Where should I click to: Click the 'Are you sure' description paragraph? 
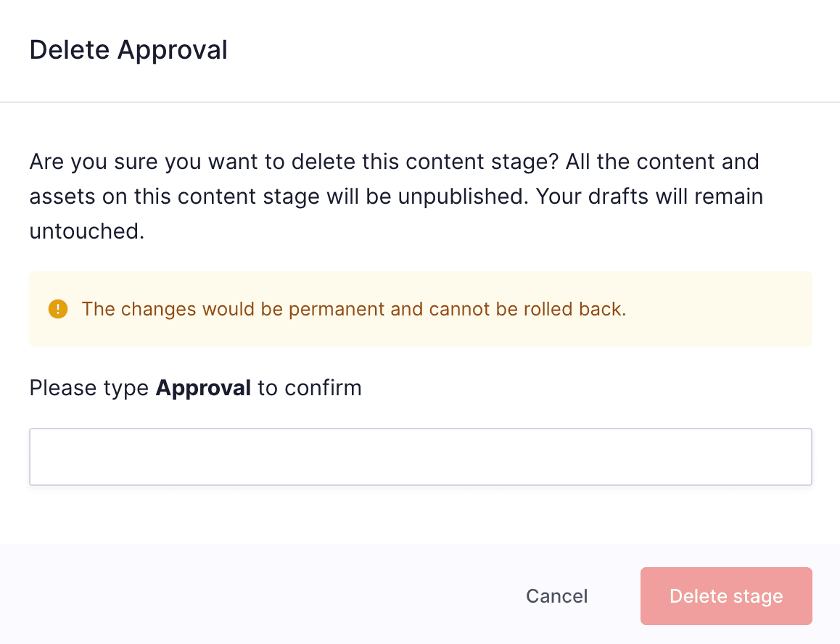tap(395, 196)
